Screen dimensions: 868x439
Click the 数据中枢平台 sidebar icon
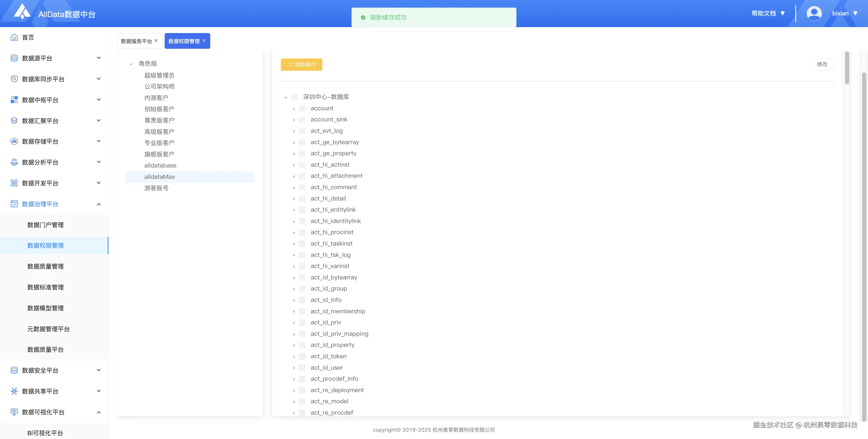14,100
